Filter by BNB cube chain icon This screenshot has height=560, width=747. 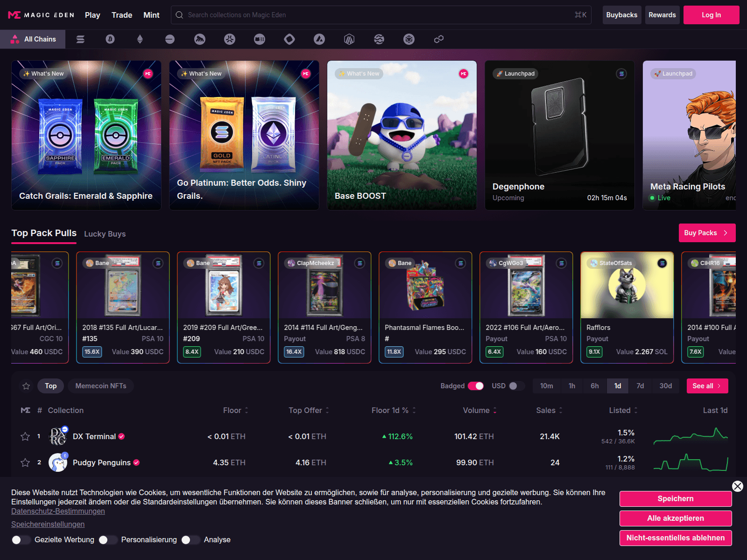[409, 39]
